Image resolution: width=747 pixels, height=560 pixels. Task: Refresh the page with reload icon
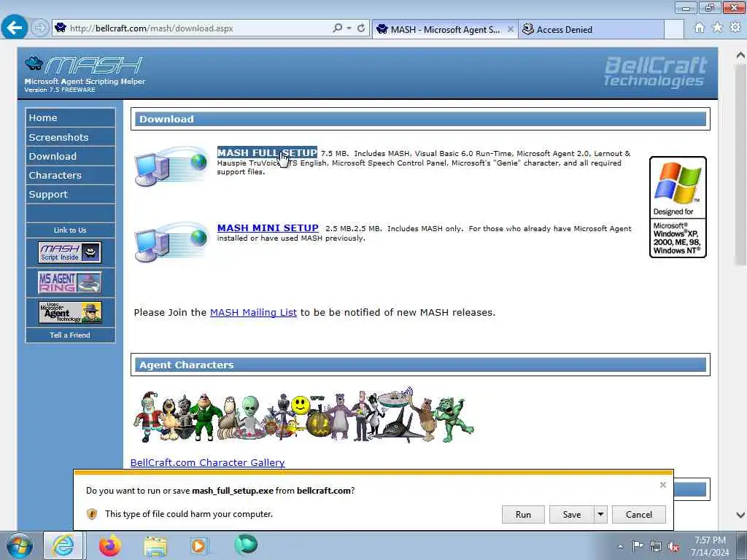(361, 28)
